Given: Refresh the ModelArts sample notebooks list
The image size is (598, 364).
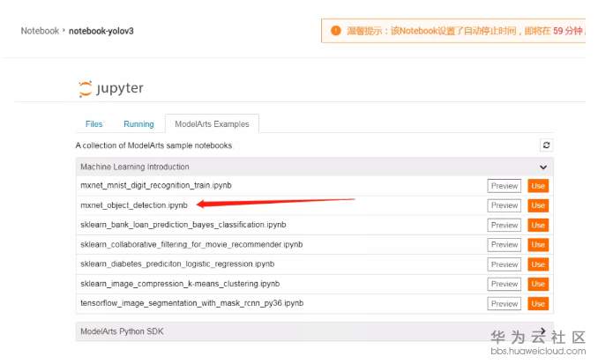Looking at the screenshot, I should (x=546, y=145).
